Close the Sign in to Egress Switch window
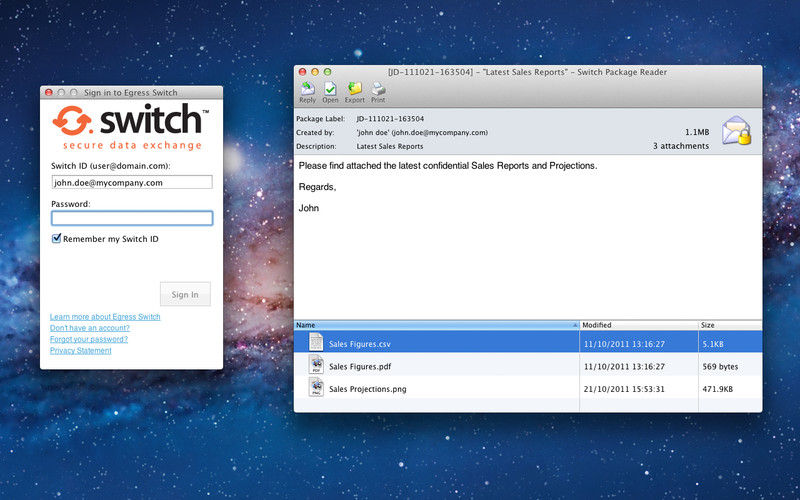Viewport: 800px width, 500px height. pyautogui.click(x=49, y=92)
